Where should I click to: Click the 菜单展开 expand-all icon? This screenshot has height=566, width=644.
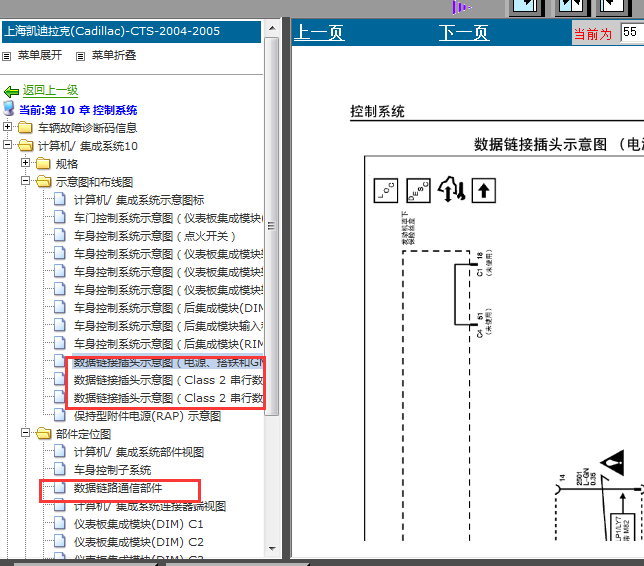point(7,56)
